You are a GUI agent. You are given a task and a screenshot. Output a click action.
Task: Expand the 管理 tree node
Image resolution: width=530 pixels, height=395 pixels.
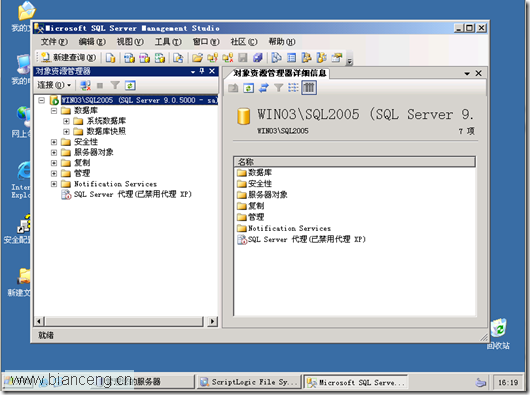[54, 174]
